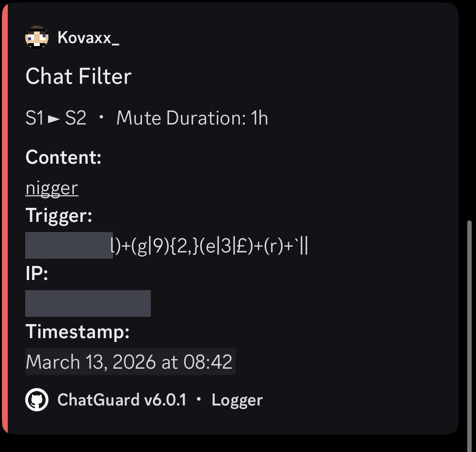Reveal the hidden IP spoiler block
Image resolution: width=476 pixels, height=452 pixels.
point(88,303)
